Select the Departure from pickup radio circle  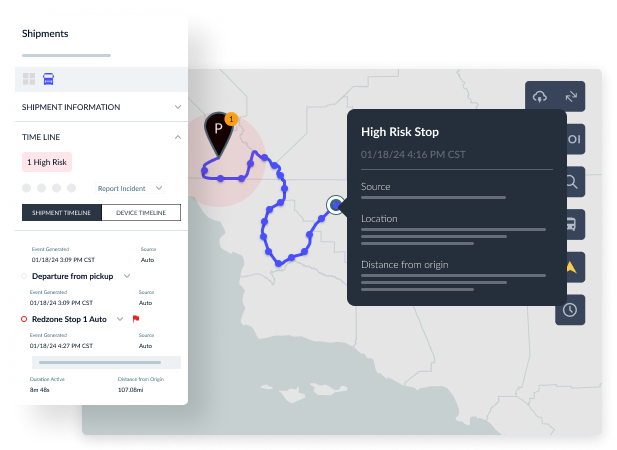[x=25, y=276]
